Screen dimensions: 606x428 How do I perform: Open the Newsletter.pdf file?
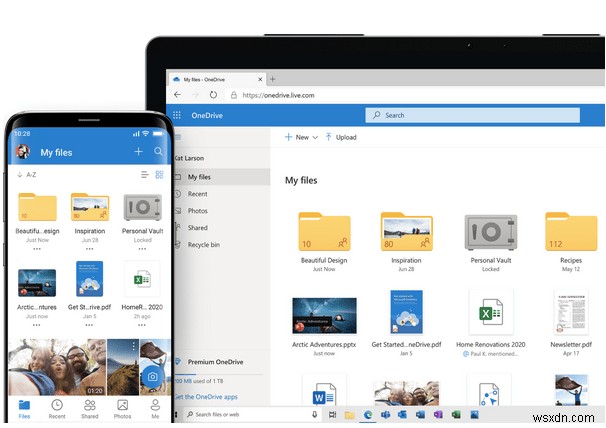571,312
